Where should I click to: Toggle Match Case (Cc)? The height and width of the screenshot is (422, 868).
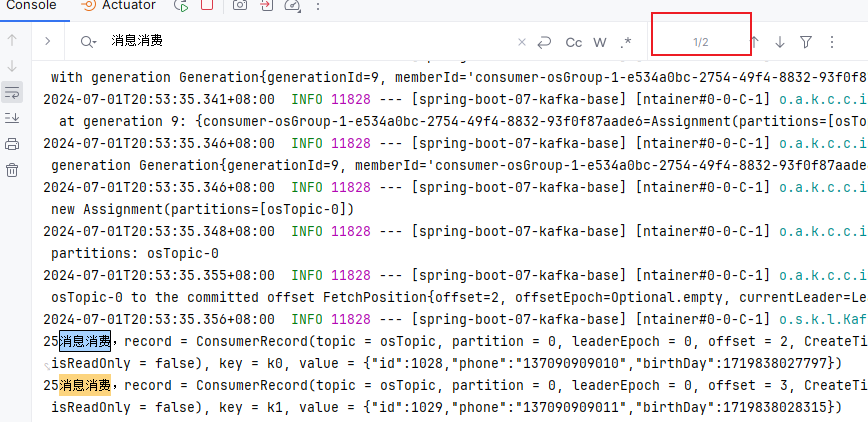tap(574, 42)
